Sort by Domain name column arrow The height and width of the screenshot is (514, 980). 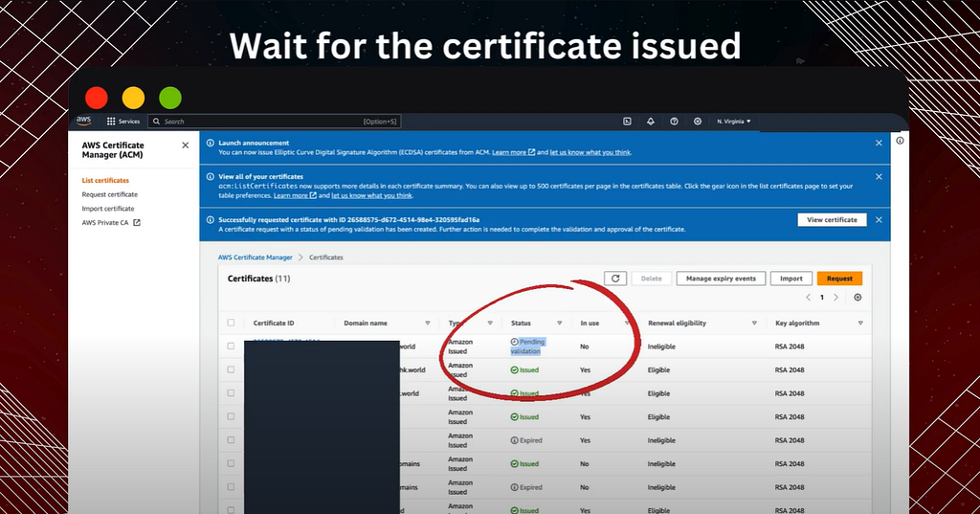428,324
